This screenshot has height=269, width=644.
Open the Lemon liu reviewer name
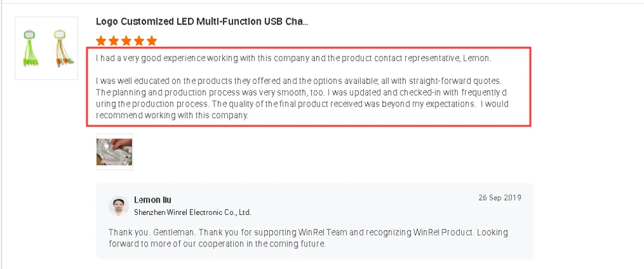tap(153, 200)
